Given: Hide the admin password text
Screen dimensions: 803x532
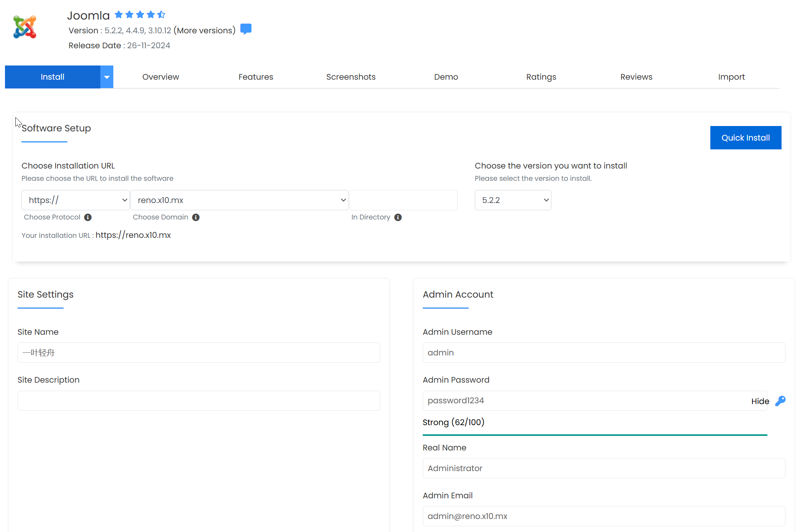Looking at the screenshot, I should pyautogui.click(x=760, y=401).
